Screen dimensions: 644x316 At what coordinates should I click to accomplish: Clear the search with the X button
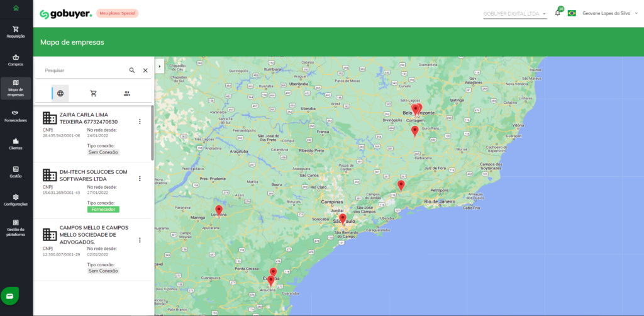(x=145, y=71)
